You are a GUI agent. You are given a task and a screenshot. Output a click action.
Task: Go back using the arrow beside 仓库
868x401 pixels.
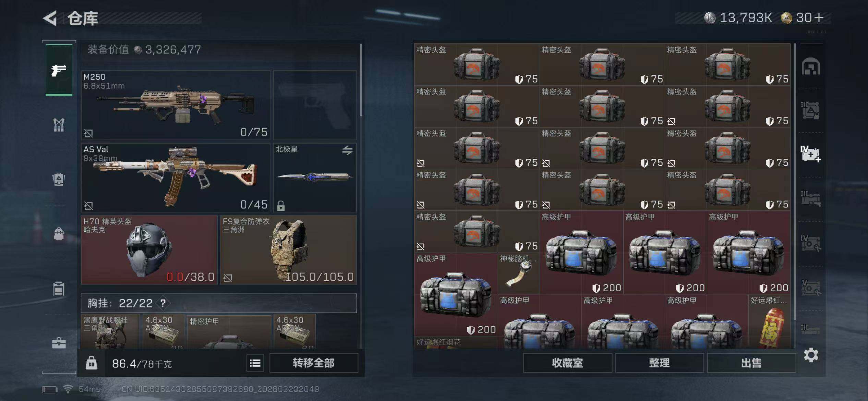(50, 18)
